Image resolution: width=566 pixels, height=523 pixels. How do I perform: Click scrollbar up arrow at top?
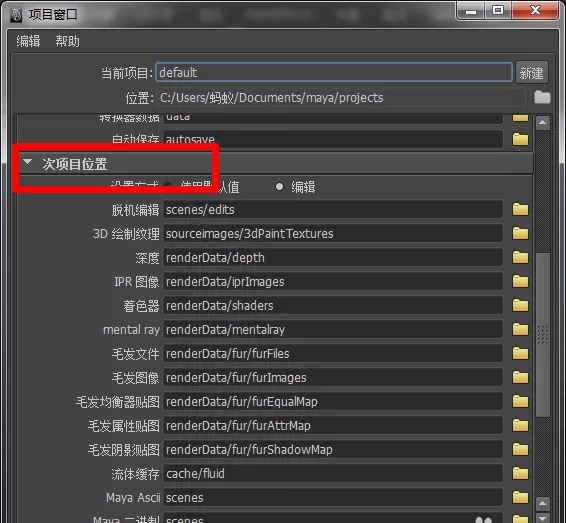pos(543,123)
